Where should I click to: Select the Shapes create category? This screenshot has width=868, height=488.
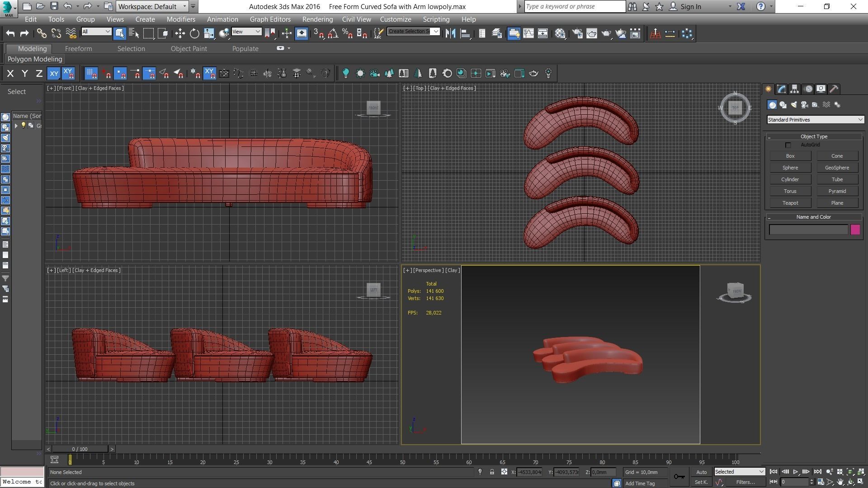click(783, 105)
